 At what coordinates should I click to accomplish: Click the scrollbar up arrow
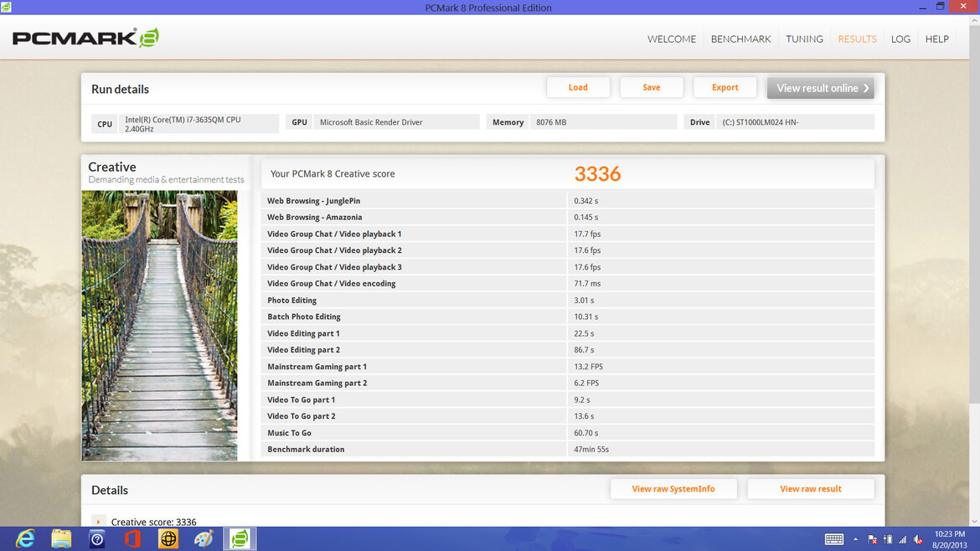pyautogui.click(x=974, y=21)
